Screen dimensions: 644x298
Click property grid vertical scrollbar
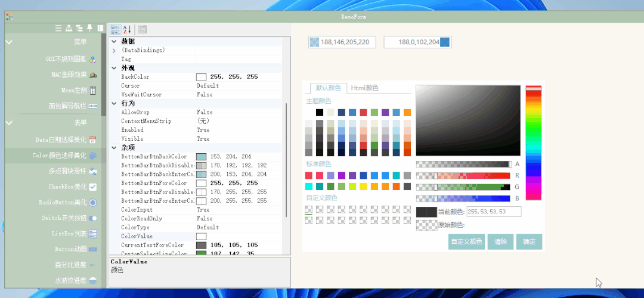point(286,160)
